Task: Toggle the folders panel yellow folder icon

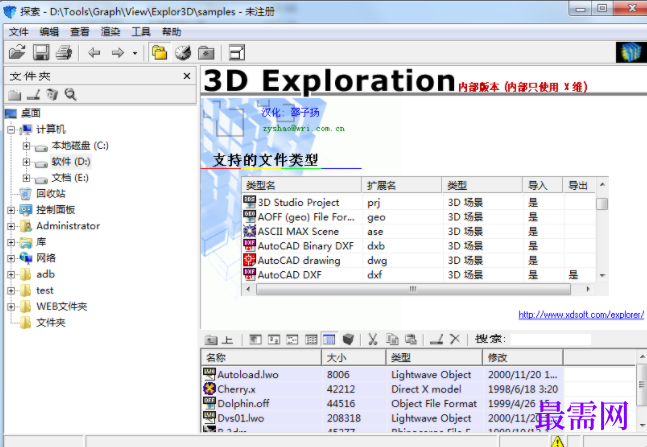Action: coord(159,52)
